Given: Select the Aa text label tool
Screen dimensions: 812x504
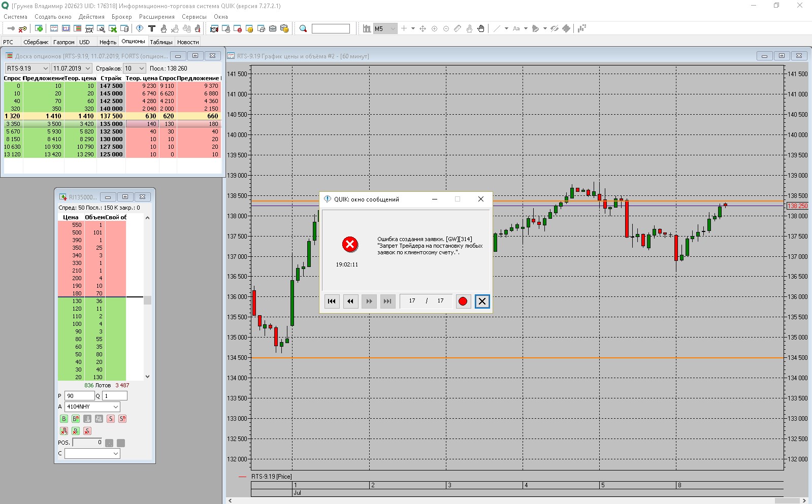Looking at the screenshot, I should click(x=516, y=28).
